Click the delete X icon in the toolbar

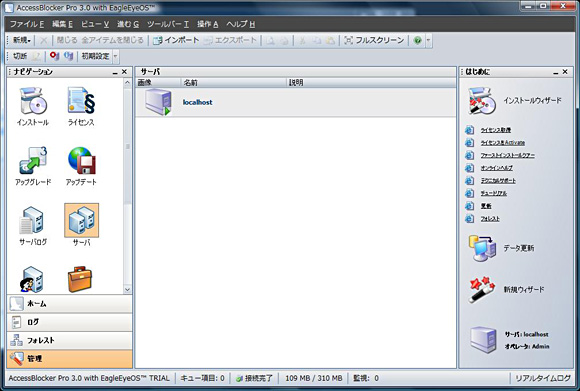[x=44, y=40]
